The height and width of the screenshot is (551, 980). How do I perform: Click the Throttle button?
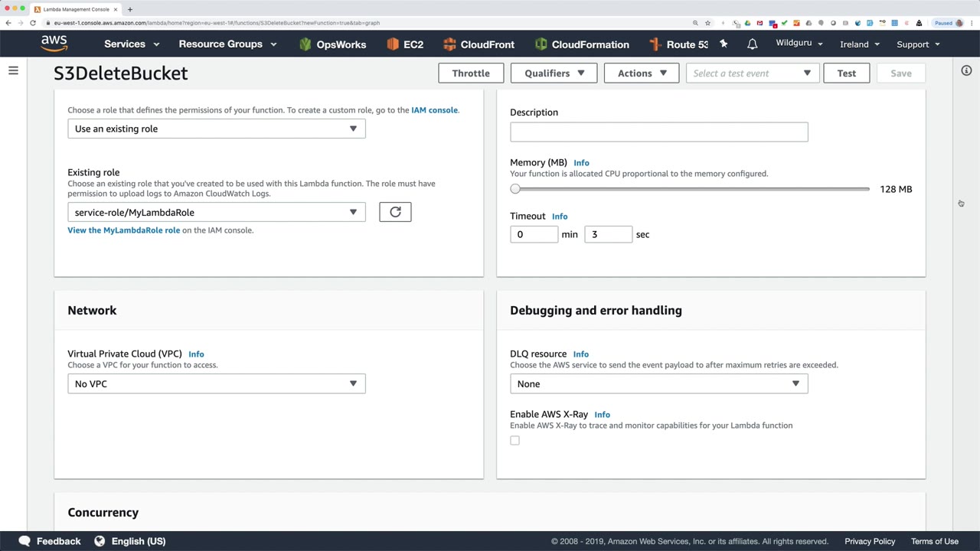(x=471, y=73)
